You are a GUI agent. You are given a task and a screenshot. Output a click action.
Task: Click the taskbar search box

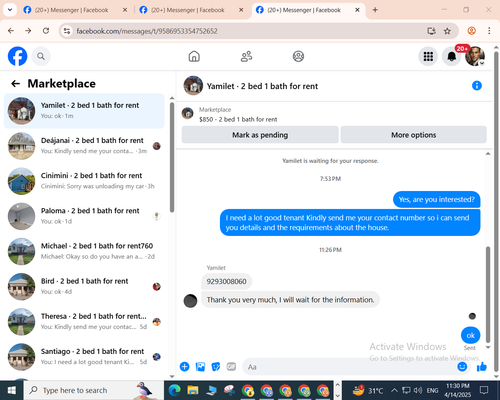click(93, 390)
